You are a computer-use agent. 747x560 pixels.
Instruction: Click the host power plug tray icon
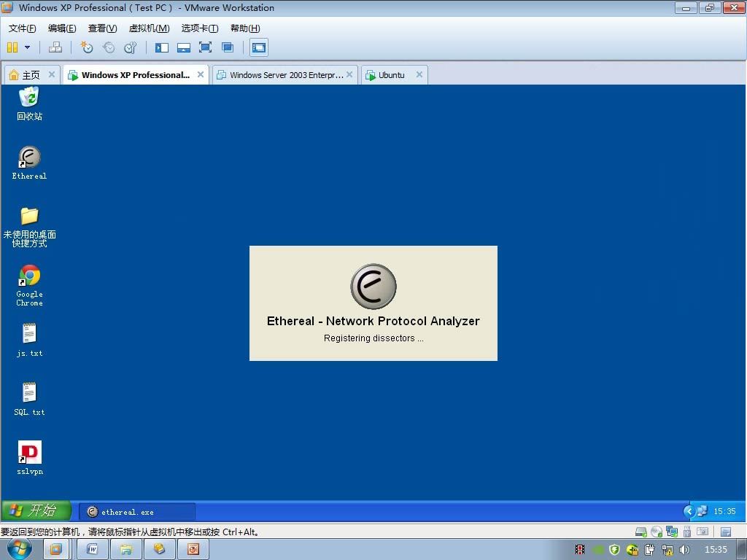650,550
